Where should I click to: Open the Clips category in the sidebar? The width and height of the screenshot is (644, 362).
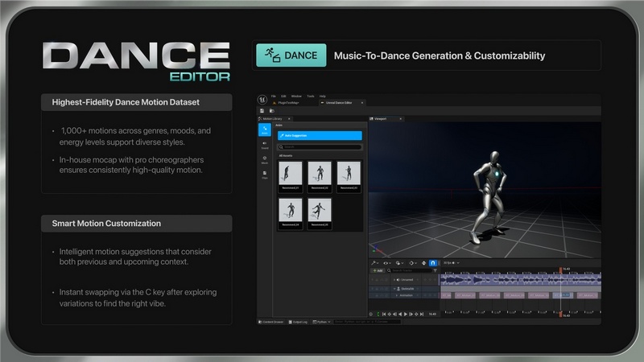pyautogui.click(x=265, y=174)
